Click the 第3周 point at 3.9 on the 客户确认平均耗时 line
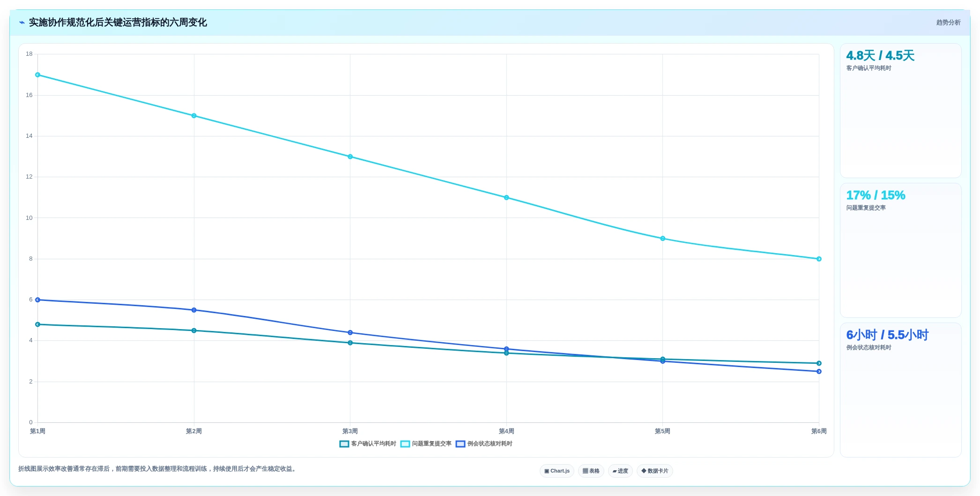980x496 pixels. [x=350, y=343]
